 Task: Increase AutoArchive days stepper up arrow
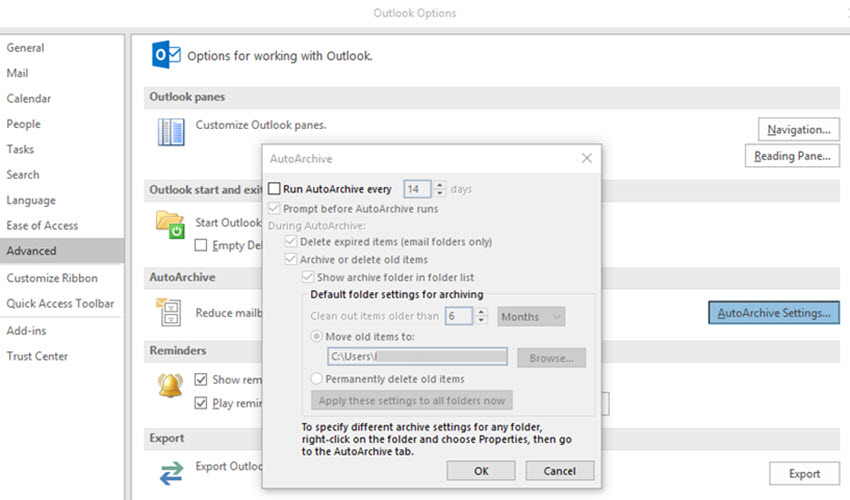coord(440,185)
